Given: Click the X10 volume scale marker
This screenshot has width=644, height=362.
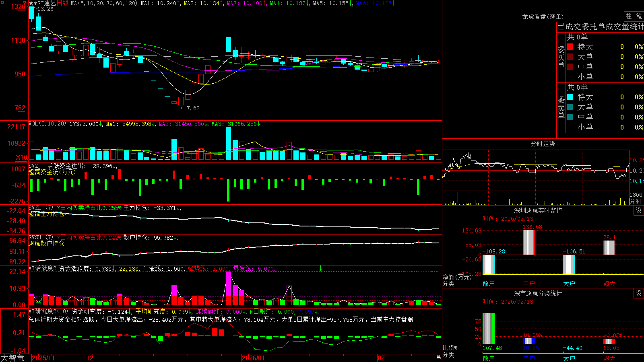Looking at the screenshot, I should pyautogui.click(x=21, y=157).
